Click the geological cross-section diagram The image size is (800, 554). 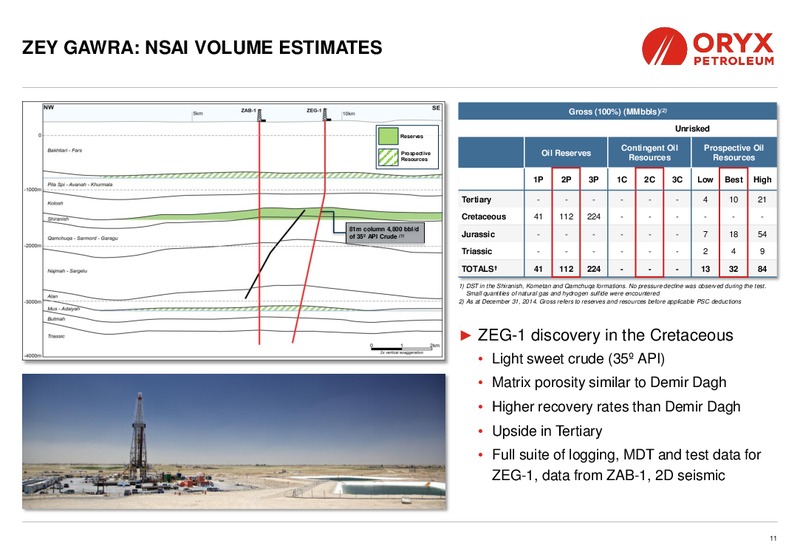[234, 231]
